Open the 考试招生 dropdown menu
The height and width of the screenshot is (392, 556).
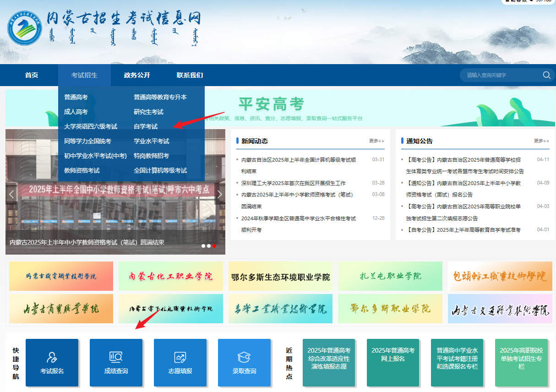point(84,75)
